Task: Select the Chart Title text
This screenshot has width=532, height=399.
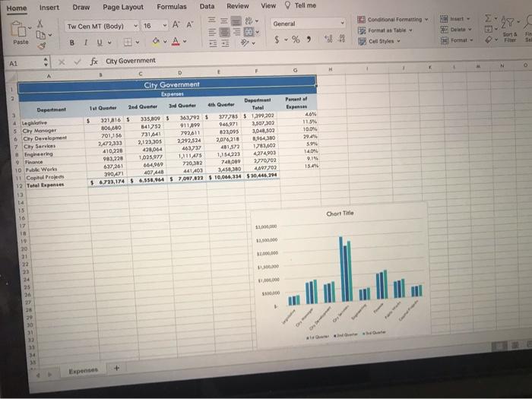Action: 340,214
